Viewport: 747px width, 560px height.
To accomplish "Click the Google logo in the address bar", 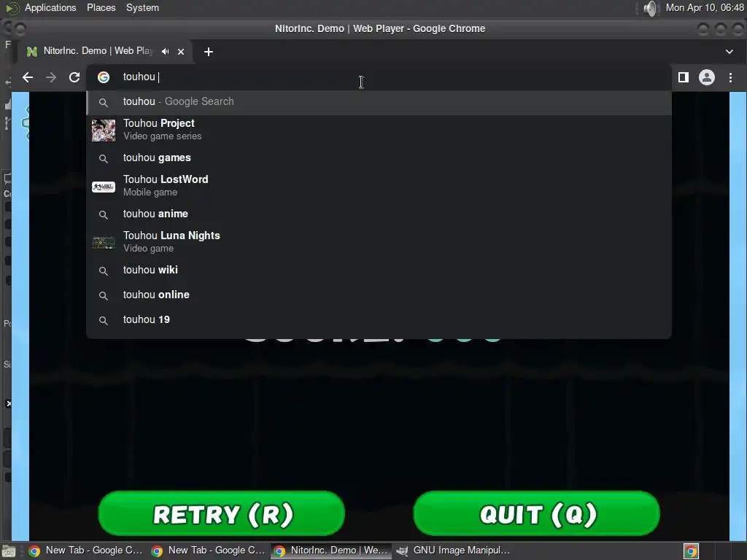I will point(104,77).
